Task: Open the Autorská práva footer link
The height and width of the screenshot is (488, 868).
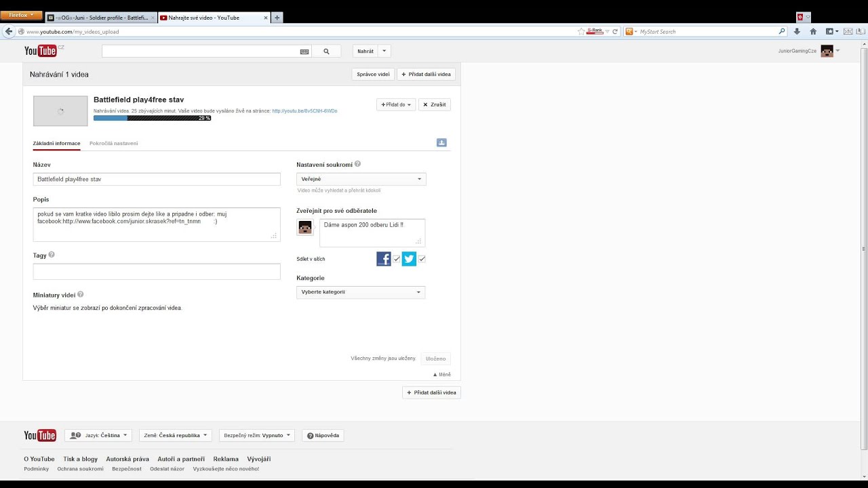Action: pos(127,459)
